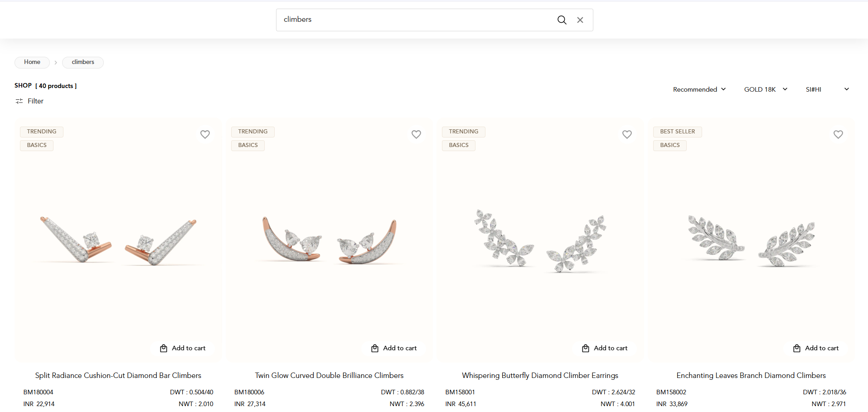The width and height of the screenshot is (868, 412).
Task: Clear search with the X icon
Action: (x=580, y=20)
